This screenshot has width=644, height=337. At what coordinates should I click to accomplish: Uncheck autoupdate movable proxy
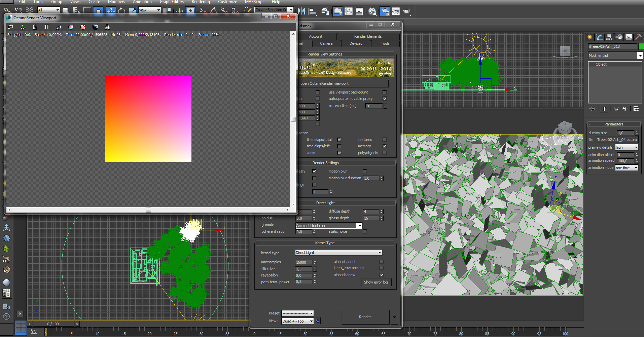click(x=385, y=99)
